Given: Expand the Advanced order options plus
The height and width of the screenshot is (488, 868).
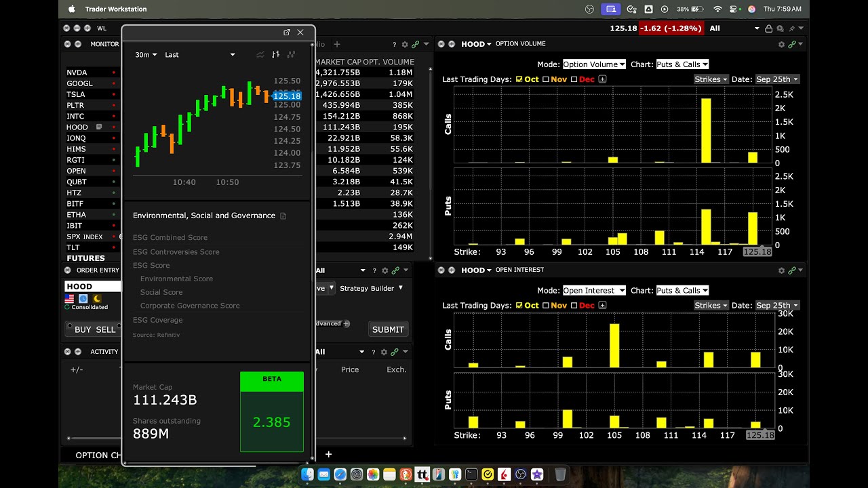Looking at the screenshot, I should 347,324.
